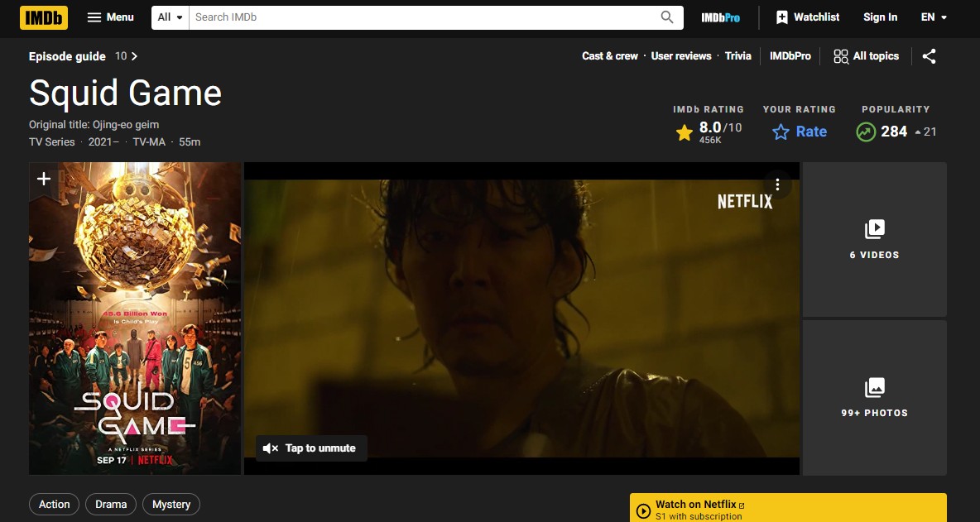Viewport: 980px width, 522px height.
Task: Click the green popularity trend icon
Action: tap(866, 132)
